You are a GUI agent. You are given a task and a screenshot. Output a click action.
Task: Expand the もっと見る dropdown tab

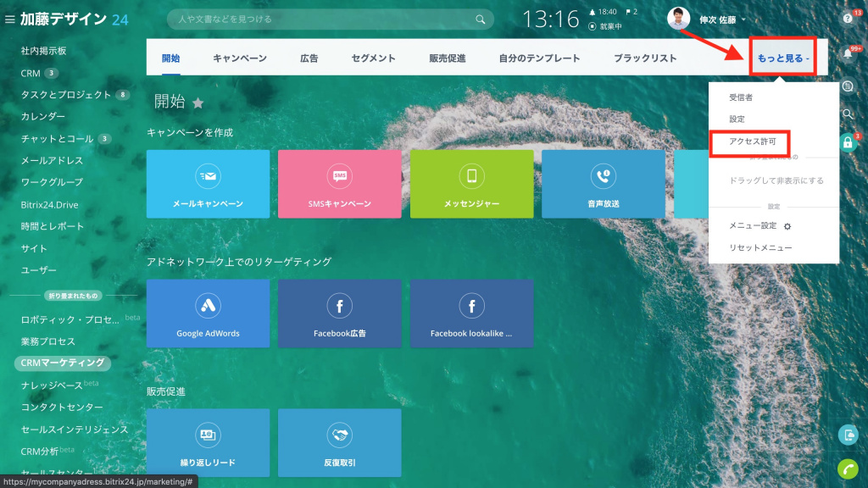(x=782, y=58)
